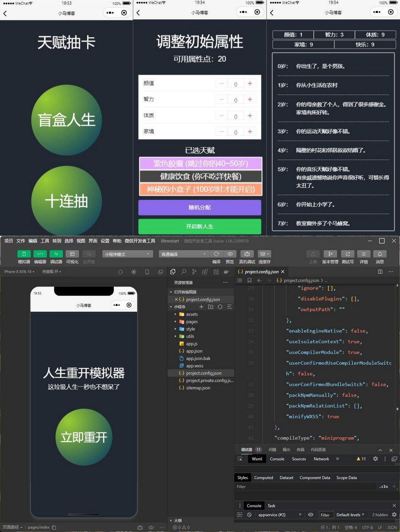
Task: Switch to the Network tab in debugger
Action: (x=321, y=459)
